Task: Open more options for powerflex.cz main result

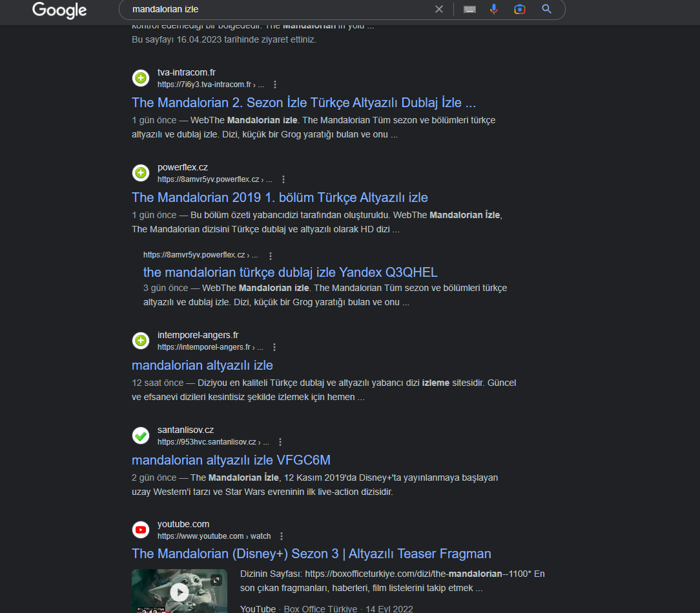Action: [x=283, y=179]
